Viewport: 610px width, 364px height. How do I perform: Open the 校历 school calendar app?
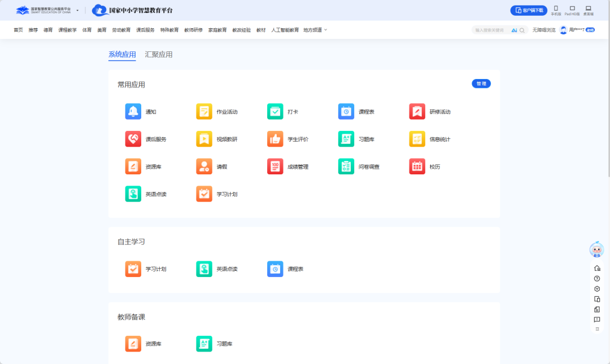tap(417, 166)
